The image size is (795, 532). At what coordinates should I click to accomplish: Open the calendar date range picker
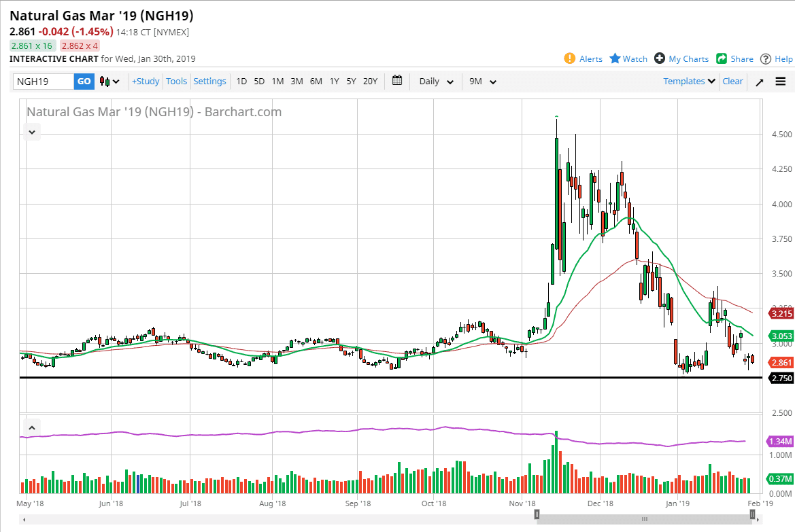397,81
